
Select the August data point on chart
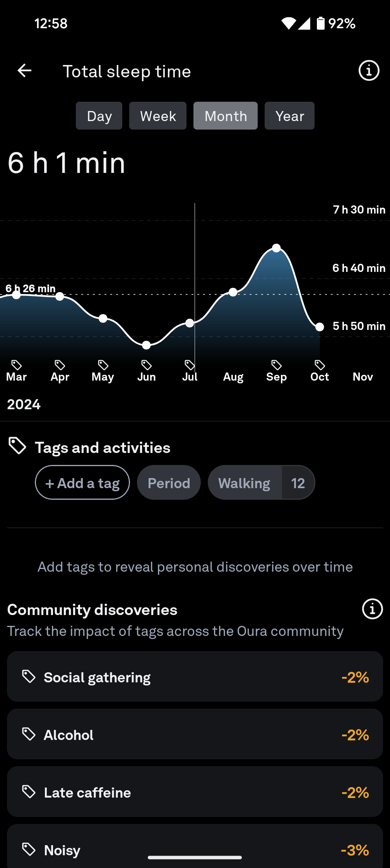pos(233,292)
